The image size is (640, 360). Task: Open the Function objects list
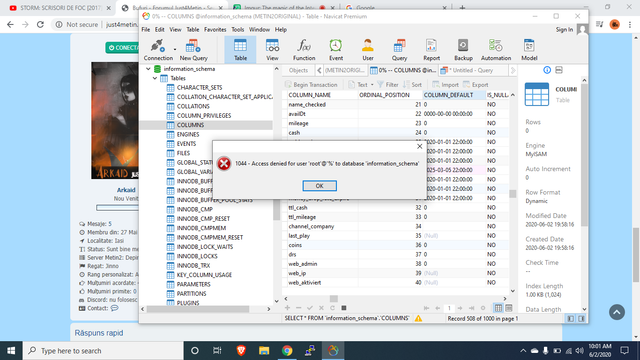304,50
